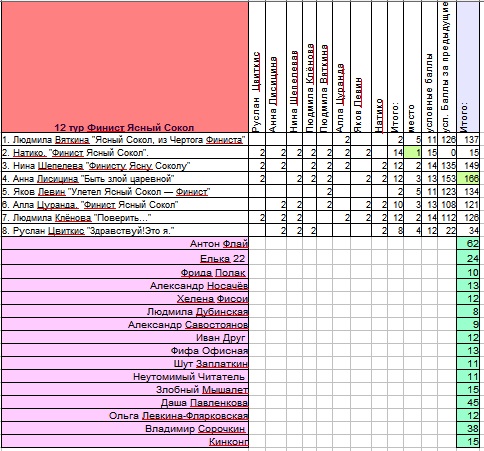
Task: Select the green cell with 62
Action: [x=469, y=244]
